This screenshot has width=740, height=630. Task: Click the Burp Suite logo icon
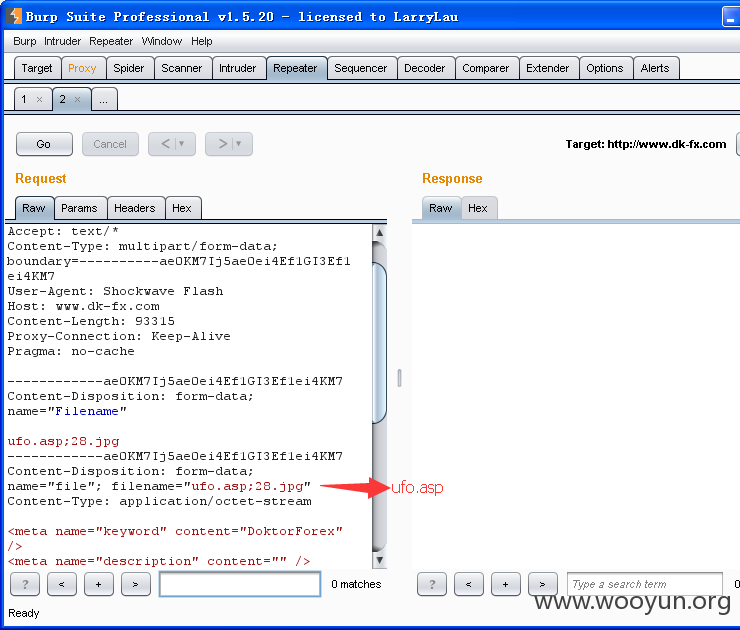(x=15, y=16)
